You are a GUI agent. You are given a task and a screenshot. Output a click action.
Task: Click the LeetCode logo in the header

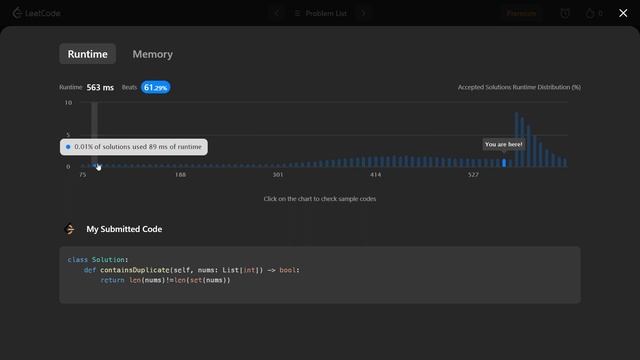coord(36,13)
